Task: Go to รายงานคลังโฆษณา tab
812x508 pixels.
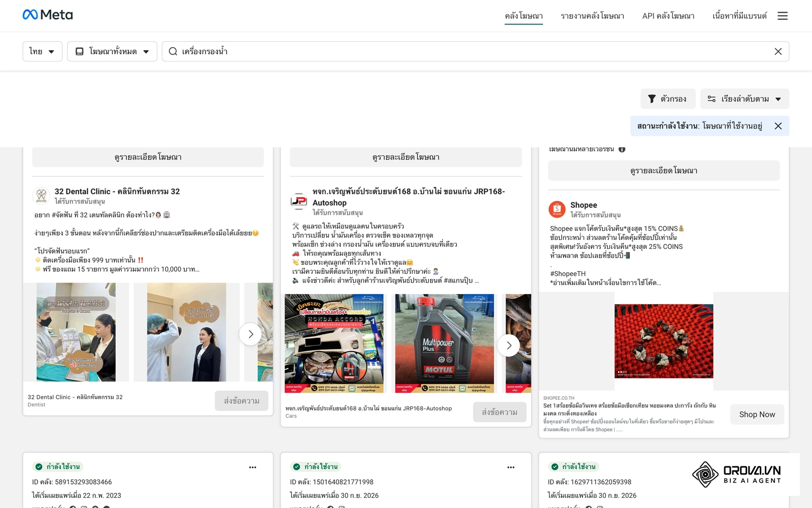Action: point(592,16)
